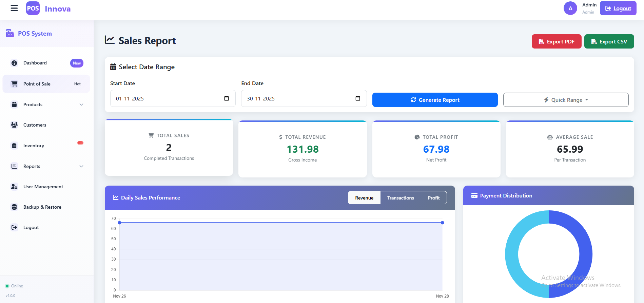Click the Customers people icon
This screenshot has height=303, width=644.
[14, 125]
